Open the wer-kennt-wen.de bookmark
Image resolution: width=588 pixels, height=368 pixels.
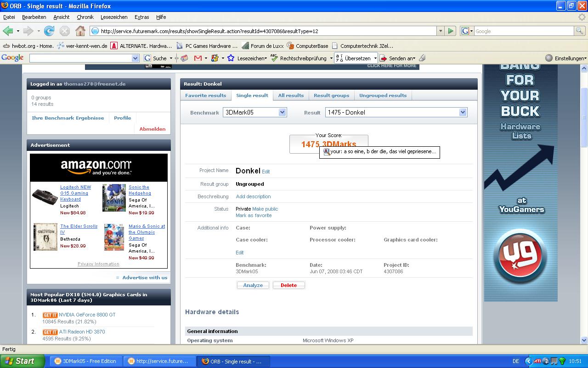click(x=82, y=46)
